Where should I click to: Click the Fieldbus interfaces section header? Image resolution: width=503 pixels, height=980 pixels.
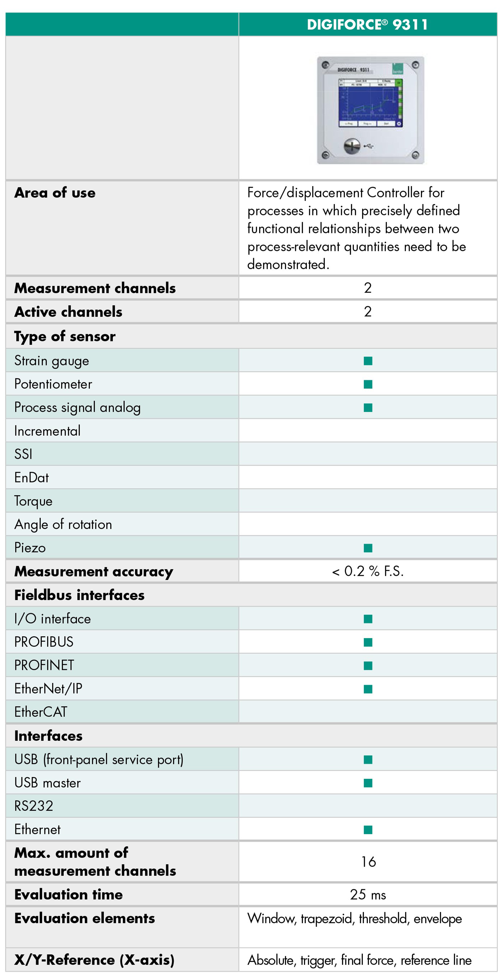[80, 595]
